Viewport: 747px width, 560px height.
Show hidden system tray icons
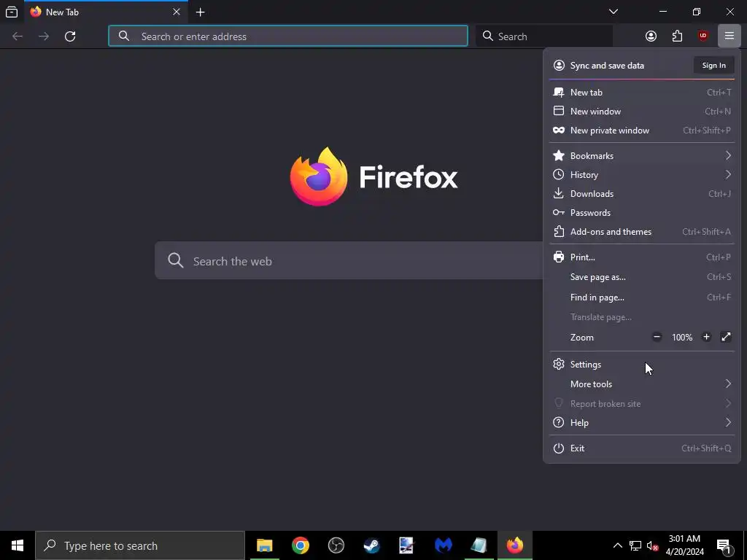tap(617, 545)
